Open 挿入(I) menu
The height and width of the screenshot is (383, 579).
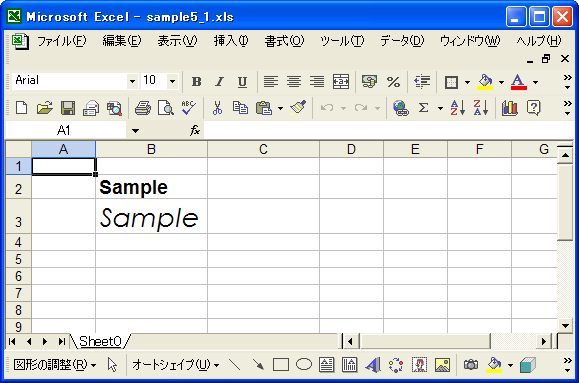231,41
